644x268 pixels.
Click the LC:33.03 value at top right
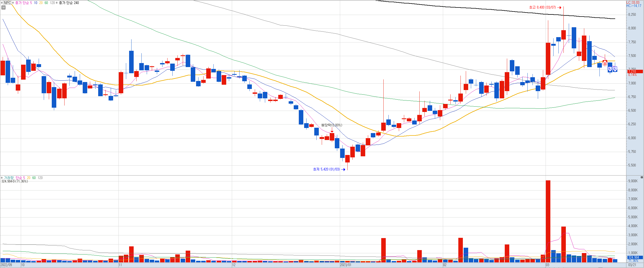[x=633, y=2]
